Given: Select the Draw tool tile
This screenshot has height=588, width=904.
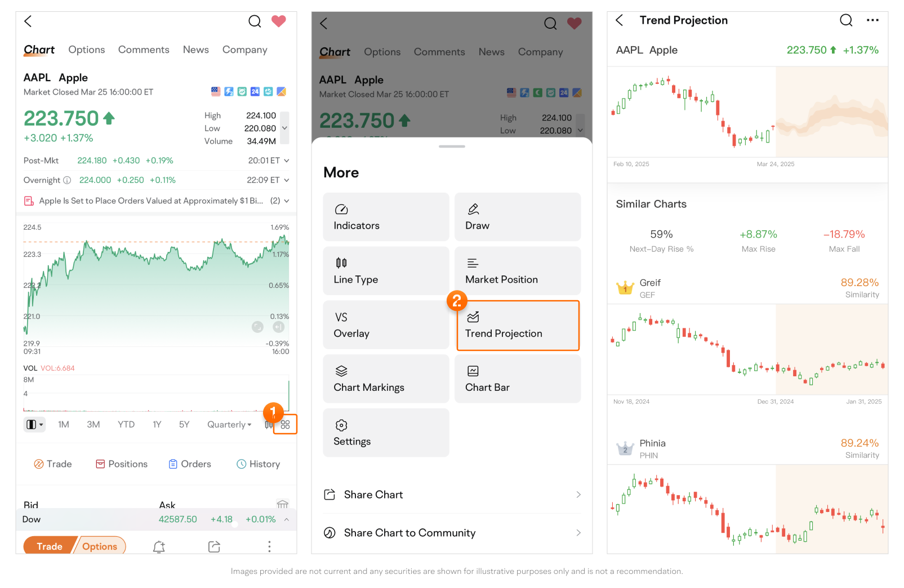Looking at the screenshot, I should [x=517, y=217].
